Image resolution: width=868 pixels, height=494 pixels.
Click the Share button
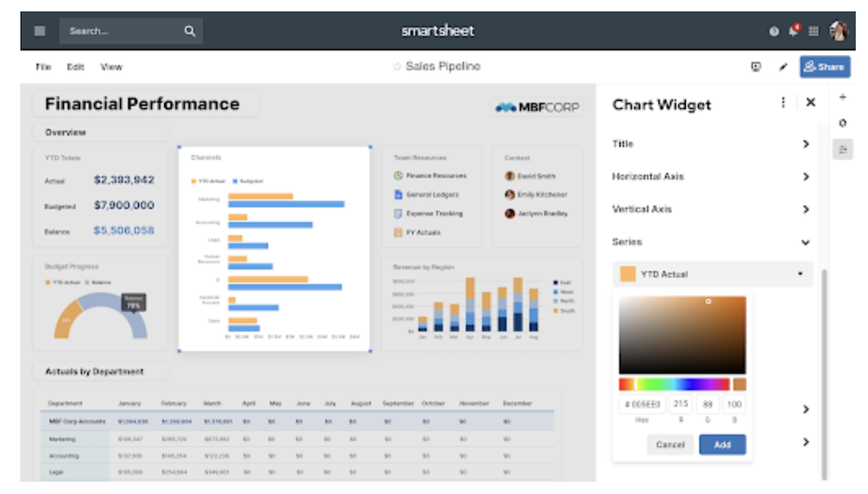pos(825,66)
